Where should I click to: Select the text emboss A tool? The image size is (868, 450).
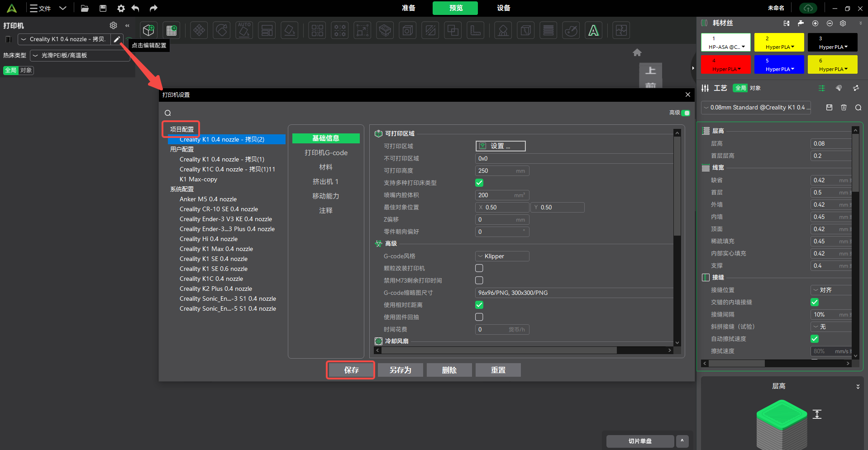(x=594, y=30)
